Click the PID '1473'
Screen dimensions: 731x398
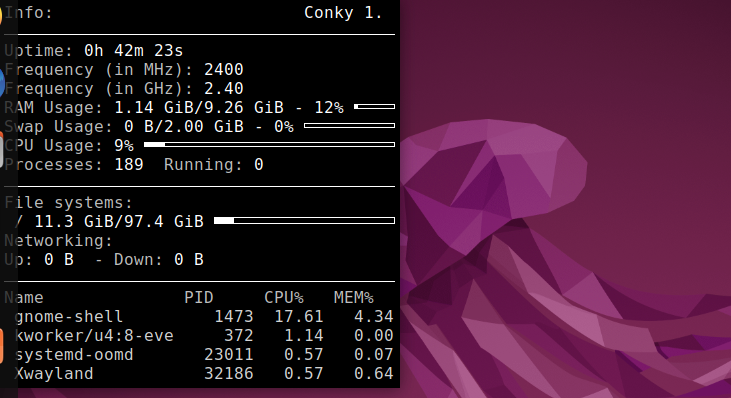pos(234,317)
